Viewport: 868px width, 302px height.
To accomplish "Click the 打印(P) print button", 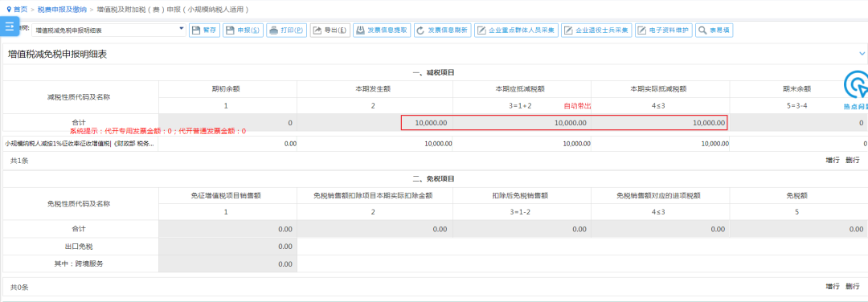I will point(286,31).
